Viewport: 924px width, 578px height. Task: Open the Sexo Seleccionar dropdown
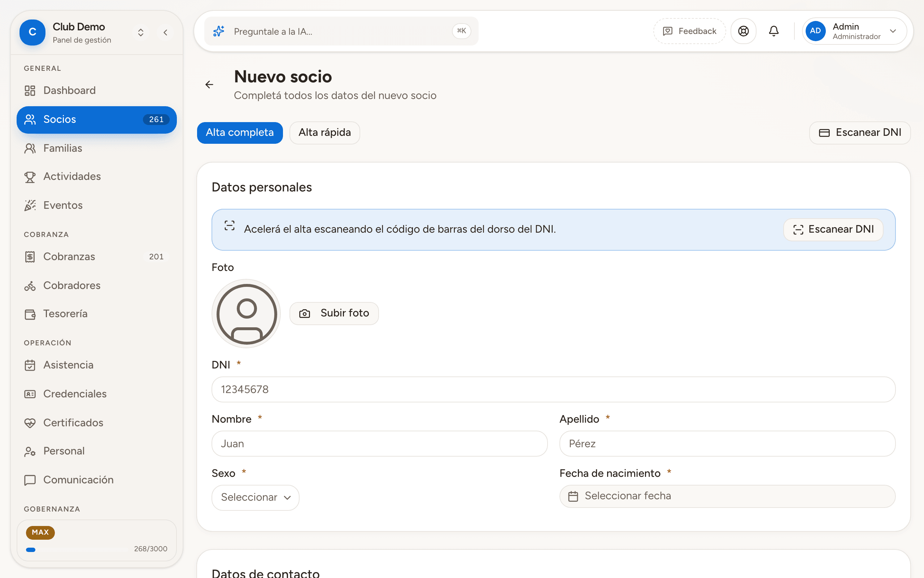256,497
